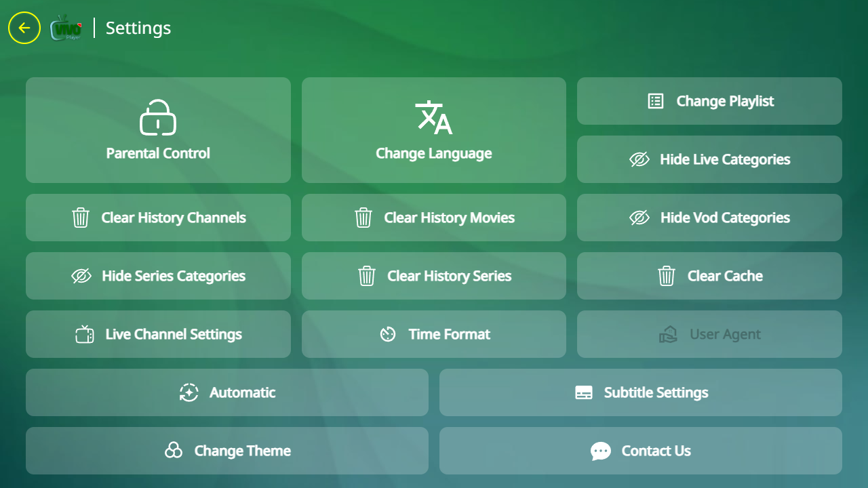Select the Change Language translation icon

coord(433,117)
